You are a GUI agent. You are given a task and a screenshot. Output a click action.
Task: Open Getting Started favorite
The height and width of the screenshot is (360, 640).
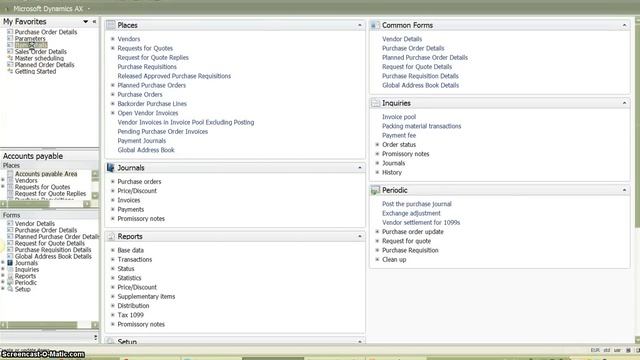(x=36, y=71)
